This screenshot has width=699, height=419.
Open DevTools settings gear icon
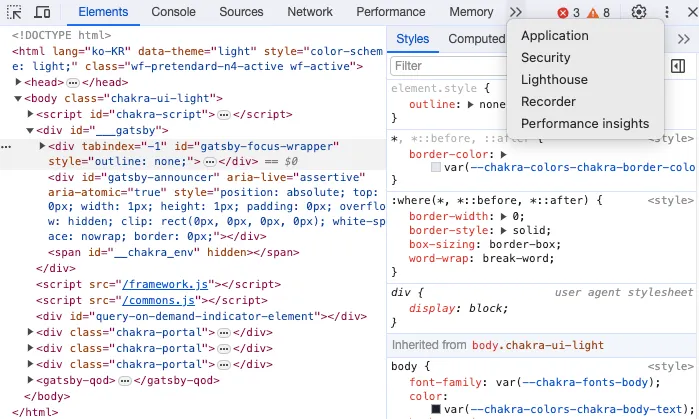pos(639,12)
